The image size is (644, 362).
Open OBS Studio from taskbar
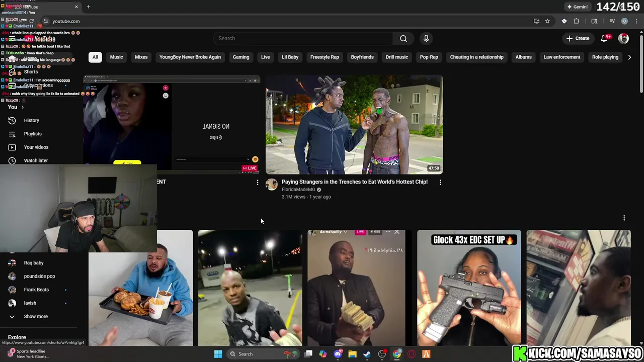pos(382,354)
